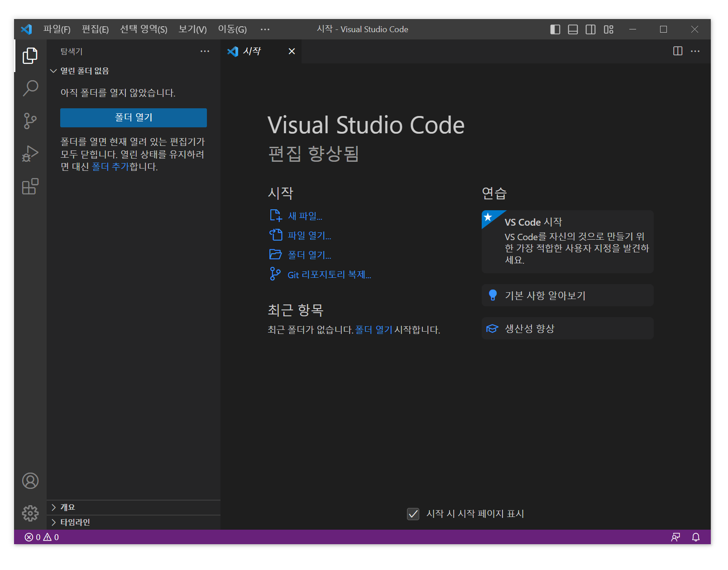The height and width of the screenshot is (570, 728).
Task: Open the Run and Debug view icon
Action: pyautogui.click(x=30, y=154)
